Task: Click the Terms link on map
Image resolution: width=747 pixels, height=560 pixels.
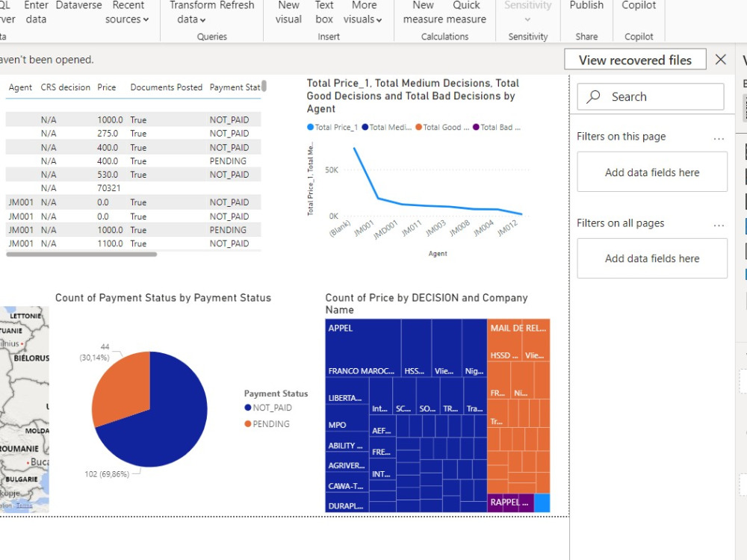Action: pos(25,505)
